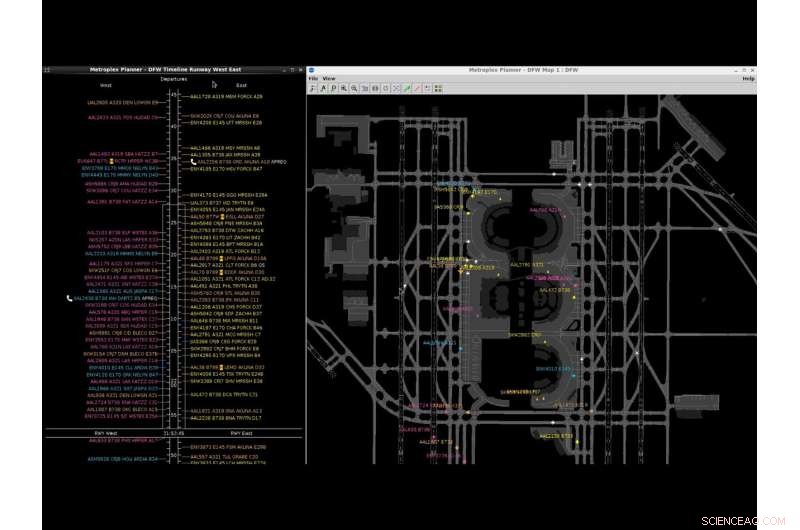Click the ENY4010 E145 aircraft label on map
Screen dimensions: 800x530
554,369
